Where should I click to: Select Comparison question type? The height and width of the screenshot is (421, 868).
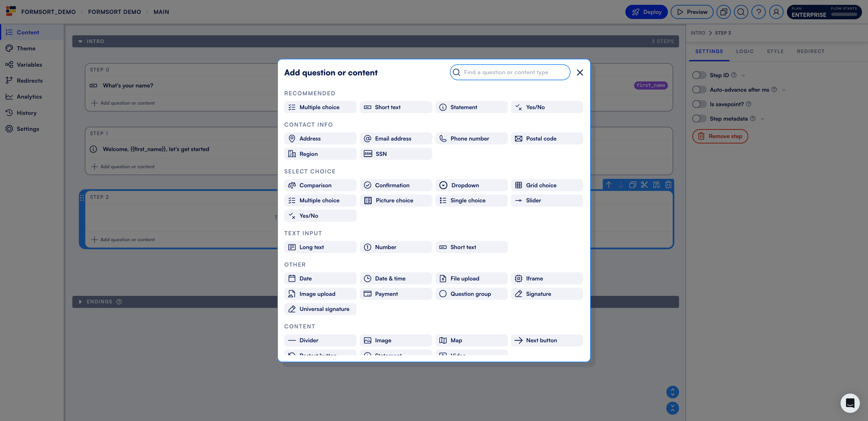[320, 185]
